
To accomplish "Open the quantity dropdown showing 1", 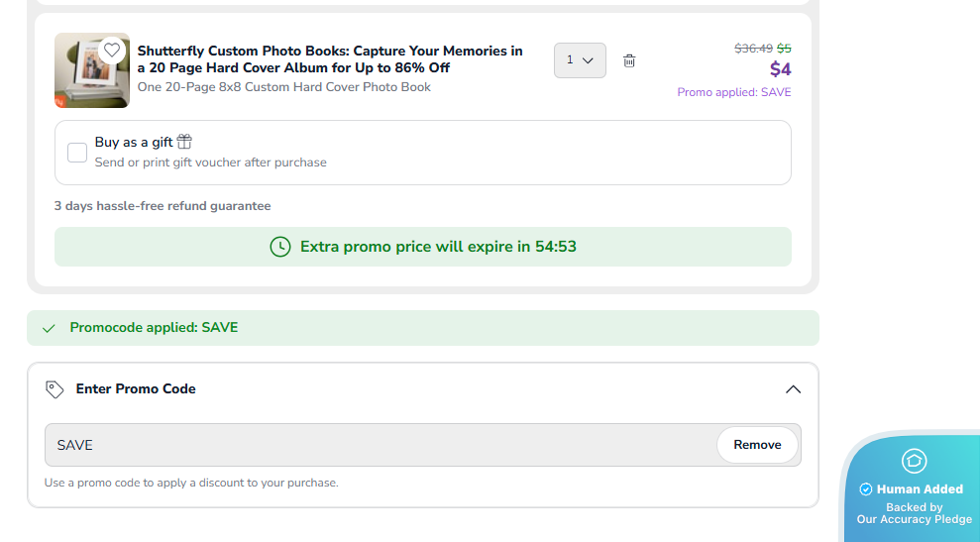I will point(580,60).
